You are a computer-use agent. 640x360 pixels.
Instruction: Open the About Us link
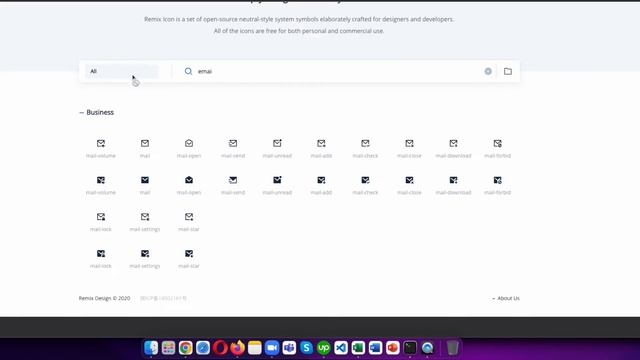coord(506,298)
